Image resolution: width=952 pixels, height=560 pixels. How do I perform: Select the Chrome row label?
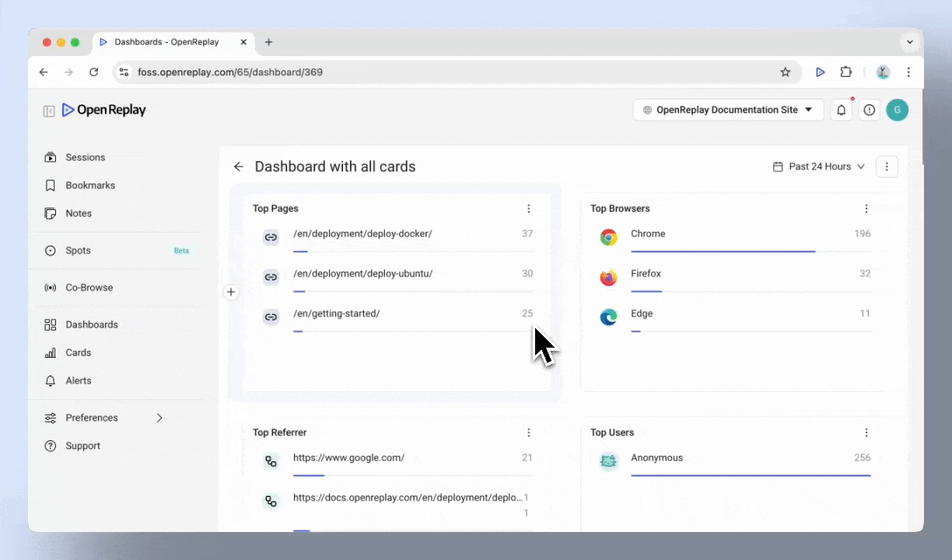[648, 233]
